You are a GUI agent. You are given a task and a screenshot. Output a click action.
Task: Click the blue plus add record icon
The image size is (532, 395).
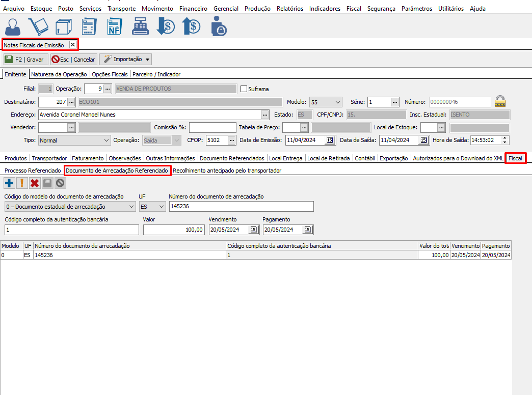pyautogui.click(x=9, y=183)
